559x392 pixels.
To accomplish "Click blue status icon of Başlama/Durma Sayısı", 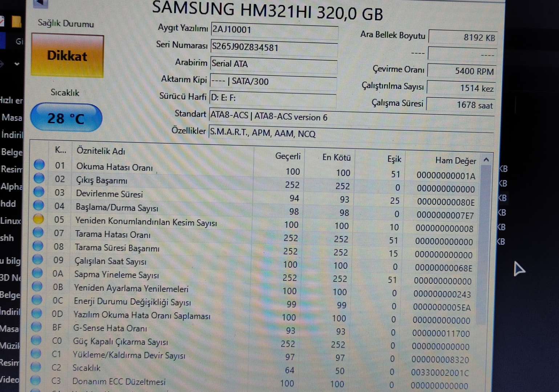I will point(39,205).
